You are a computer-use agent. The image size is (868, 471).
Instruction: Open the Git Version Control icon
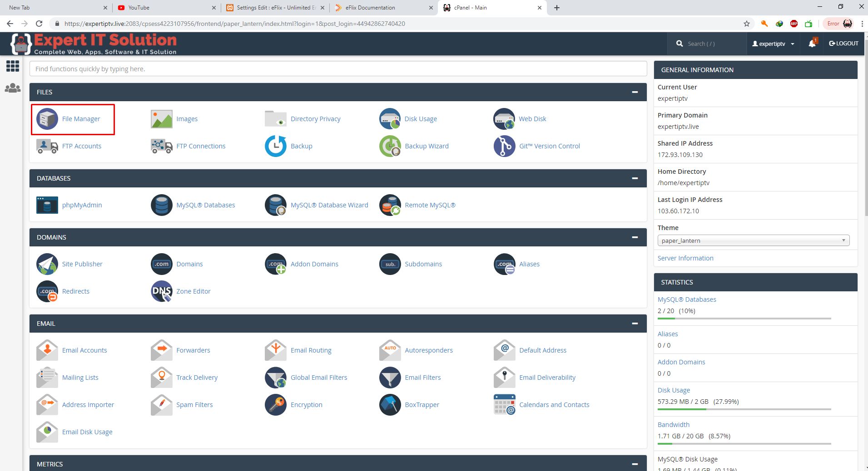pos(504,146)
